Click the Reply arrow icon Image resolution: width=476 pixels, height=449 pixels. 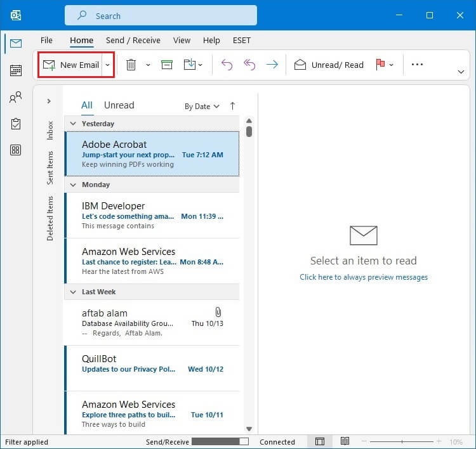(227, 65)
